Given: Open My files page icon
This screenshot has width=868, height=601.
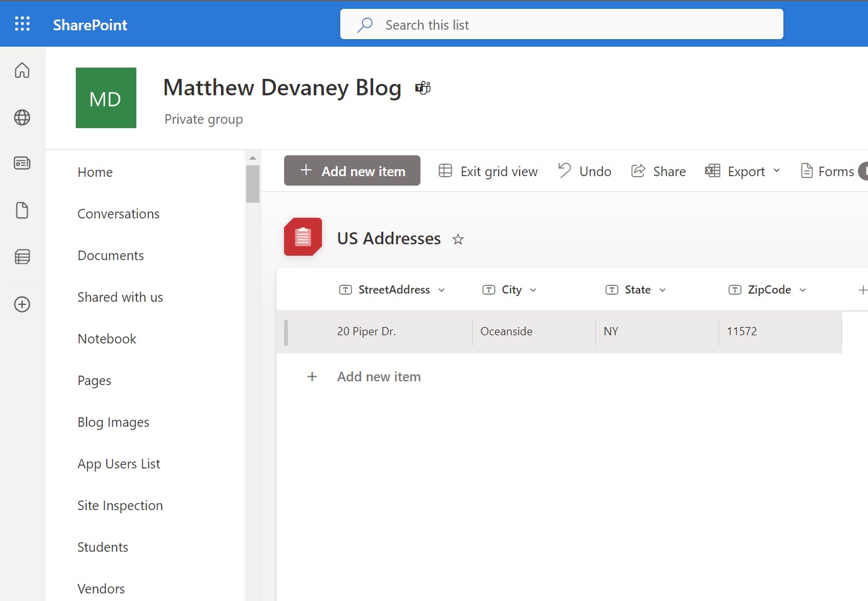Looking at the screenshot, I should (22, 210).
